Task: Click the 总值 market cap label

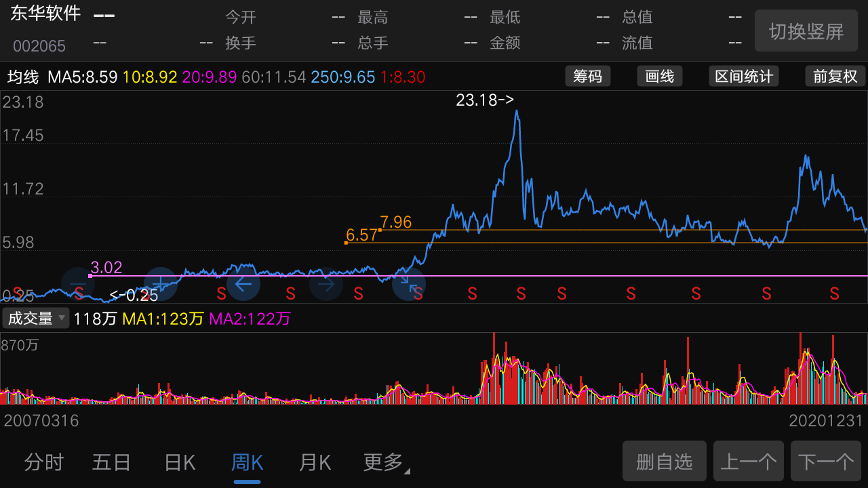Action: 637,17
